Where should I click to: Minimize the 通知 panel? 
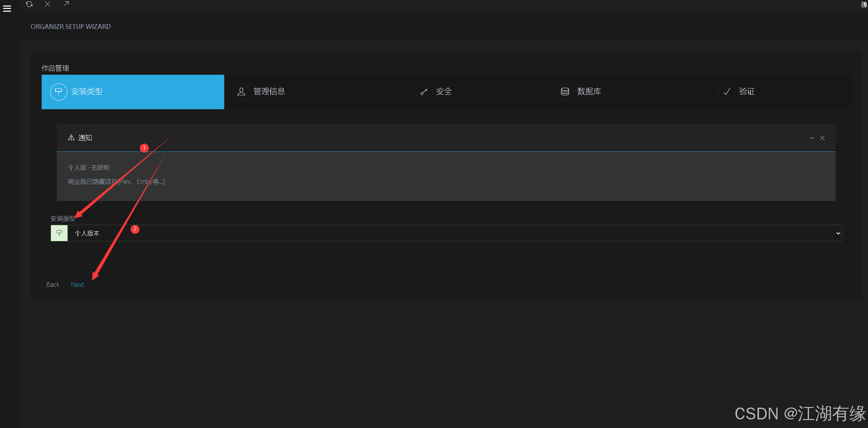812,138
